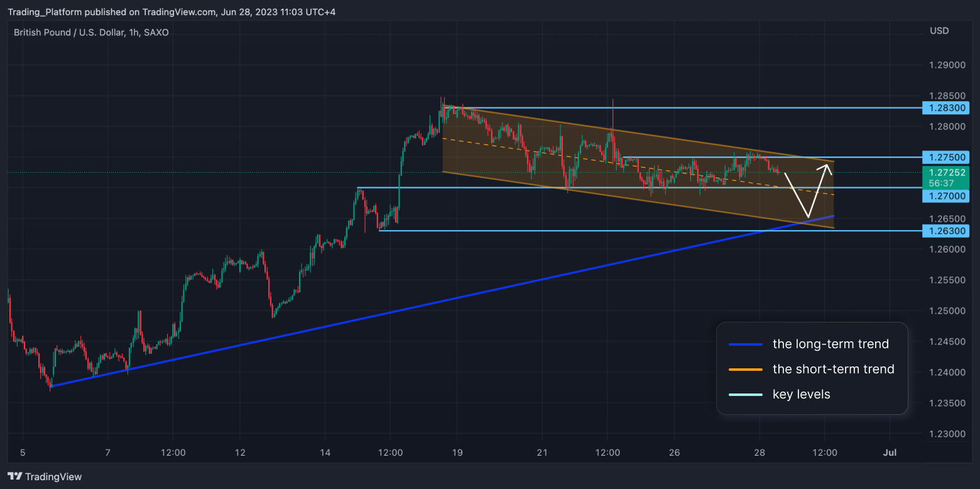Viewport: 980px width, 489px height.
Task: Click the light-blue line swatch in legend
Action: [746, 395]
